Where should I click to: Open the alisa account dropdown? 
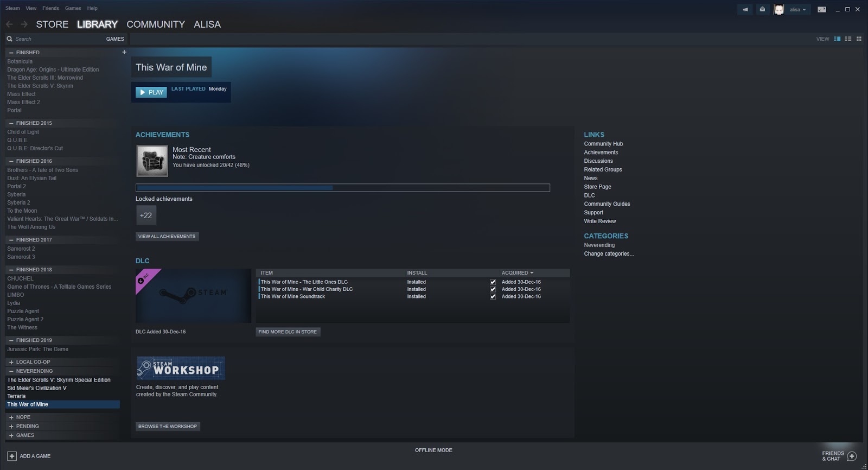tap(797, 9)
